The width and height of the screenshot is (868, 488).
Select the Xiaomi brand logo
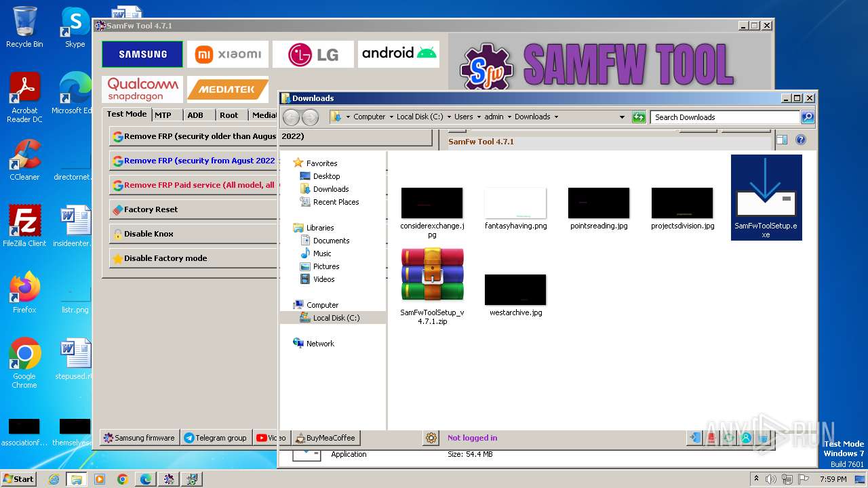coord(228,54)
